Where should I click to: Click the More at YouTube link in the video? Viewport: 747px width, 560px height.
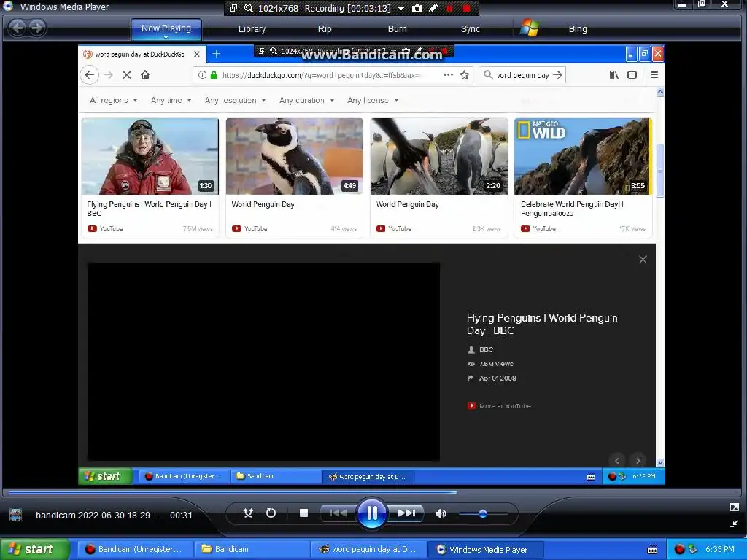point(499,406)
